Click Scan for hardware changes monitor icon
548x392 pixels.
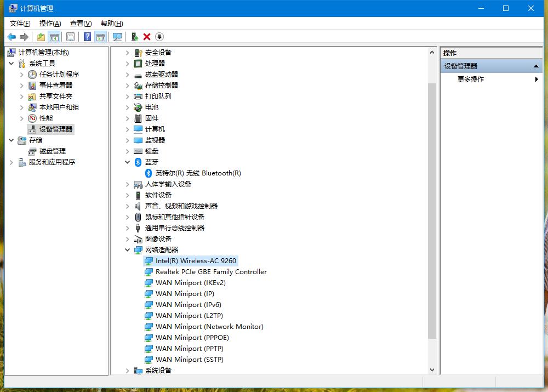[x=117, y=37]
